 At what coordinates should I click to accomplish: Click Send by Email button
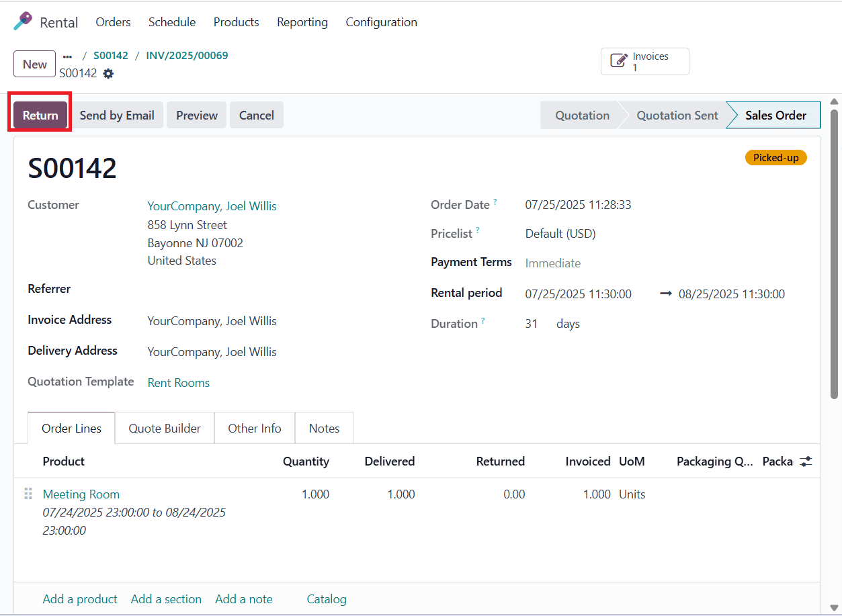click(117, 115)
